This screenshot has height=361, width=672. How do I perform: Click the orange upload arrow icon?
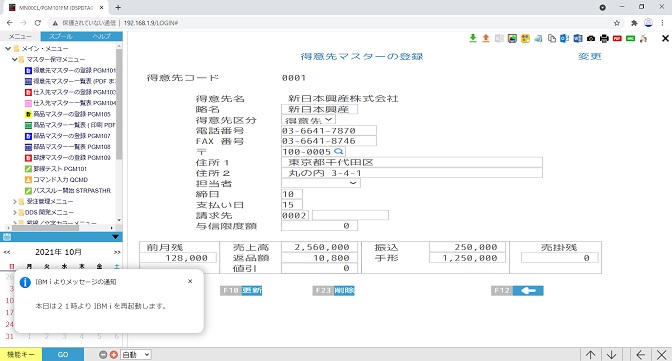[x=486, y=38]
